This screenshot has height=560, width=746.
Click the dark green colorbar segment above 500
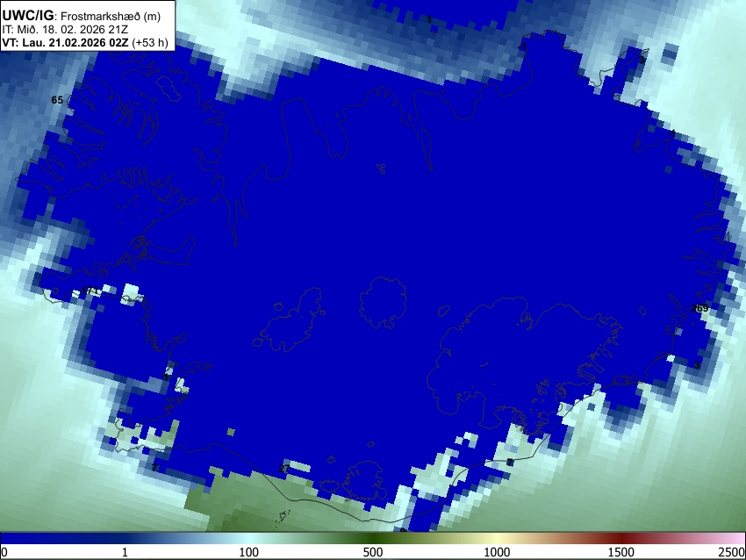[x=372, y=538]
